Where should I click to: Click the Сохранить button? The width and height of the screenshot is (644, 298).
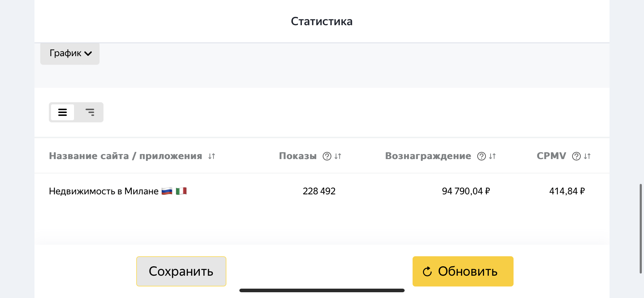181,271
